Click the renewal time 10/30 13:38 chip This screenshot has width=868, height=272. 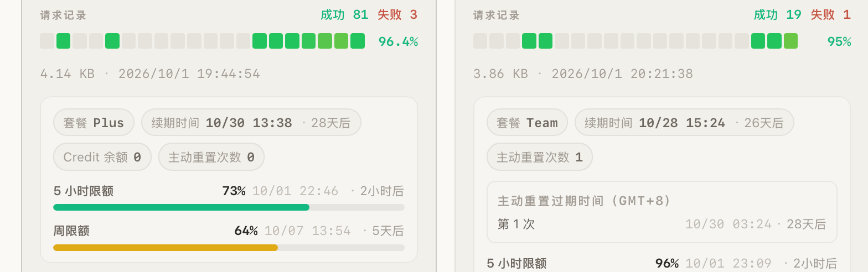(x=251, y=123)
